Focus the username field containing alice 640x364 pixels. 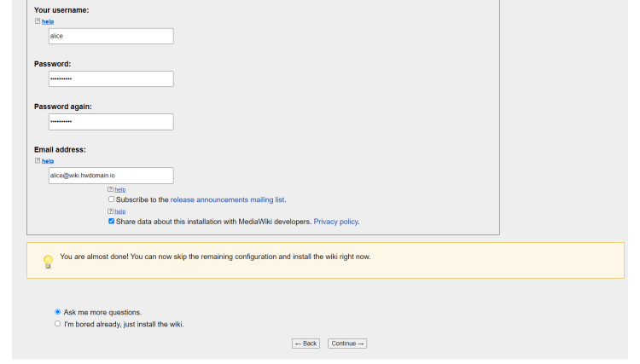pos(111,36)
